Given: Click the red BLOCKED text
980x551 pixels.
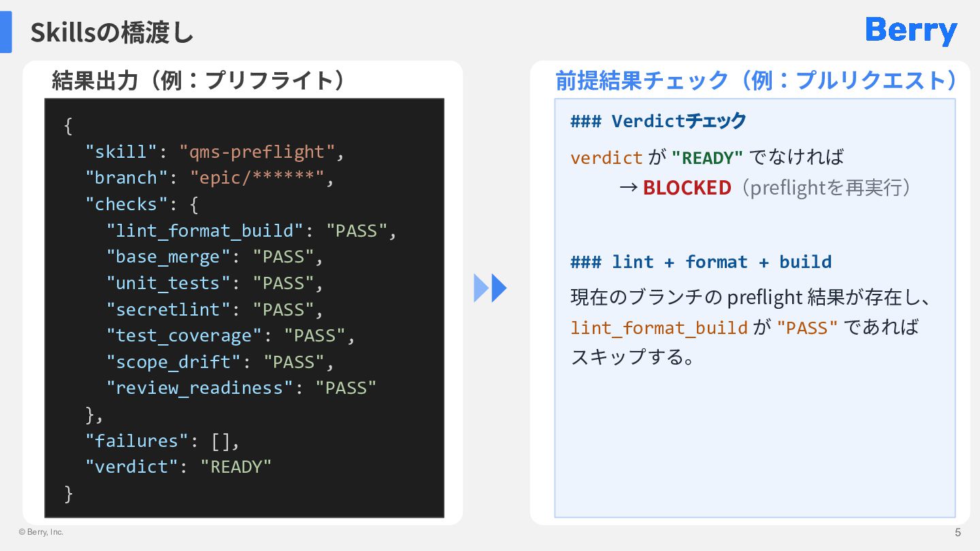Looking at the screenshot, I should (x=687, y=187).
